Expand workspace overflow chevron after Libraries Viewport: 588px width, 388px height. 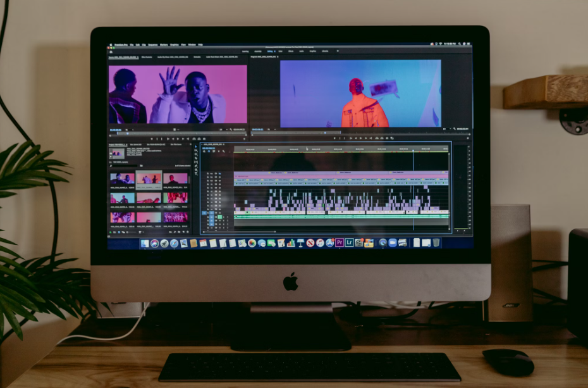click(x=338, y=51)
